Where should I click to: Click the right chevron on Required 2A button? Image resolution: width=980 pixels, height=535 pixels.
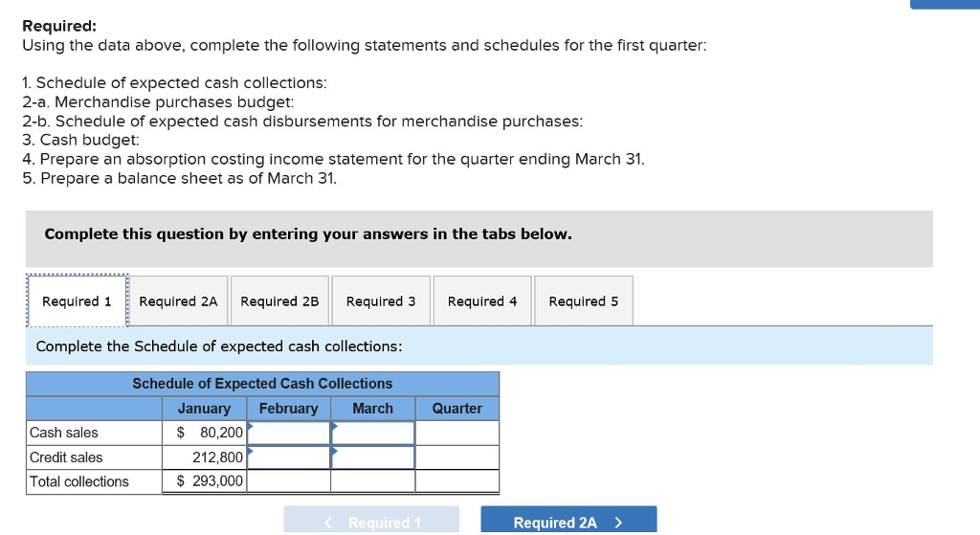pyautogui.click(x=619, y=523)
